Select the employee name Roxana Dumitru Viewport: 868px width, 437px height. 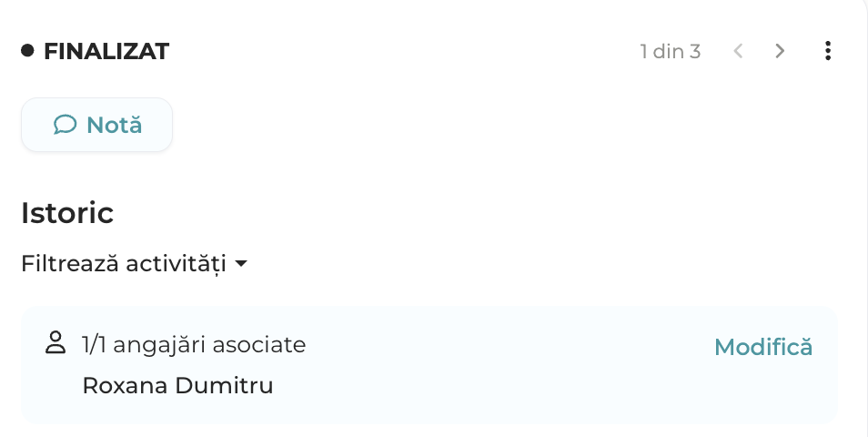pos(177,385)
